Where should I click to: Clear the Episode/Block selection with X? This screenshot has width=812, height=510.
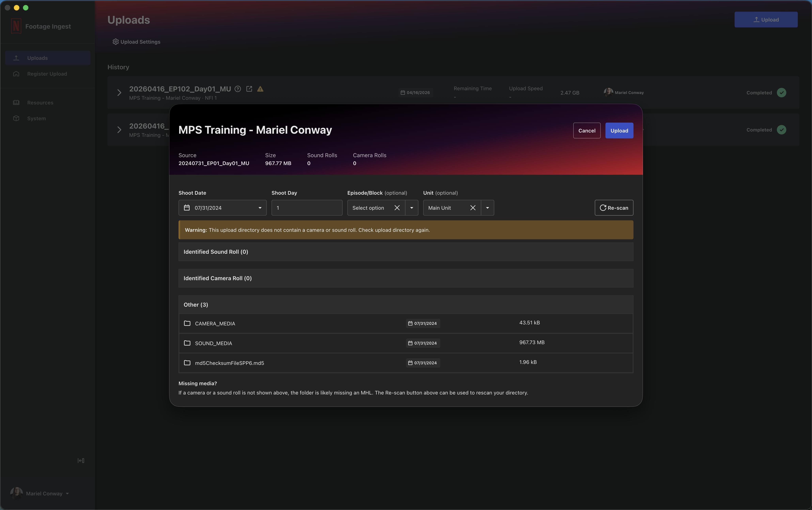(397, 208)
